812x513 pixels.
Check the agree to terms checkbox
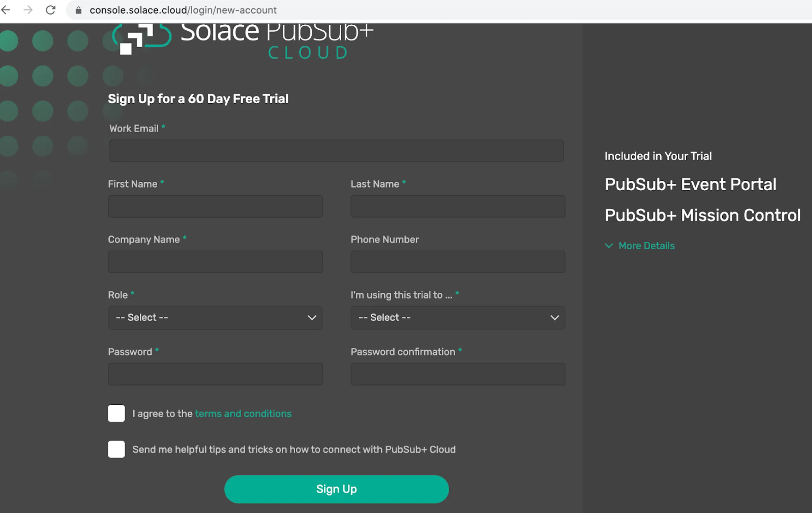click(117, 413)
